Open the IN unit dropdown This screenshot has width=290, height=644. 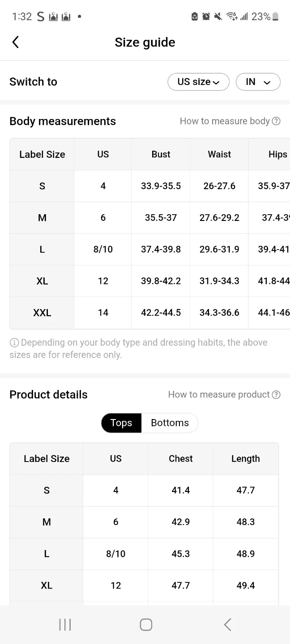[258, 82]
